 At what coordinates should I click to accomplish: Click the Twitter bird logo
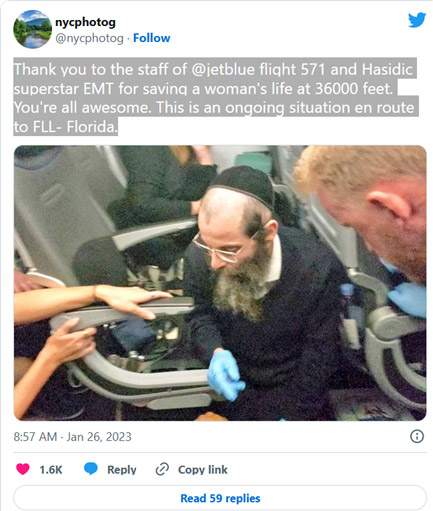point(417,20)
